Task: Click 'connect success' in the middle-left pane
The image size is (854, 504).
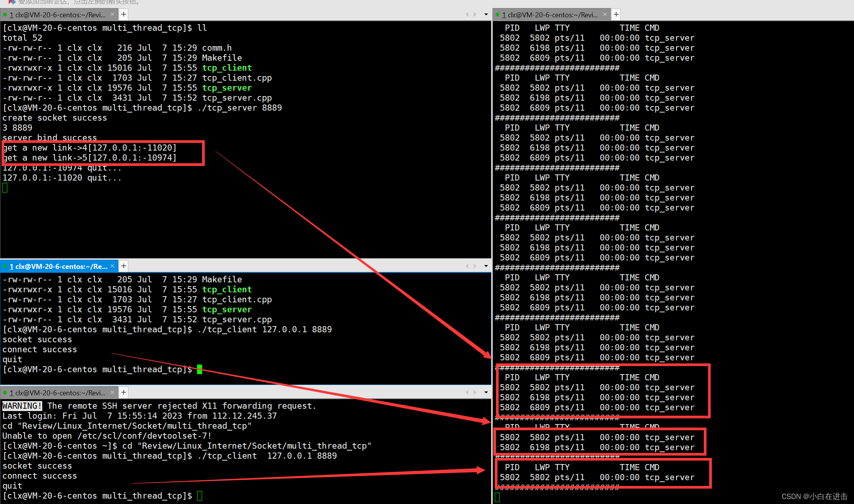Action: [x=40, y=349]
